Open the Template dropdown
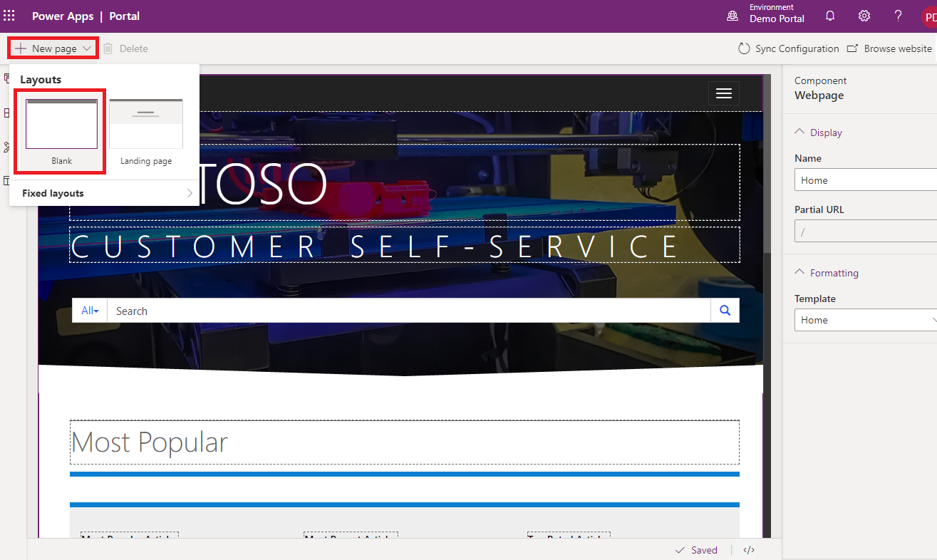Image resolution: width=937 pixels, height=560 pixels. pos(866,320)
